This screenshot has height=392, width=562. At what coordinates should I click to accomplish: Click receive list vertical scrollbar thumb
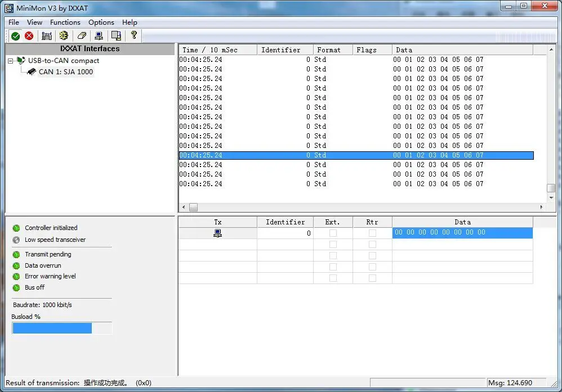click(x=551, y=188)
